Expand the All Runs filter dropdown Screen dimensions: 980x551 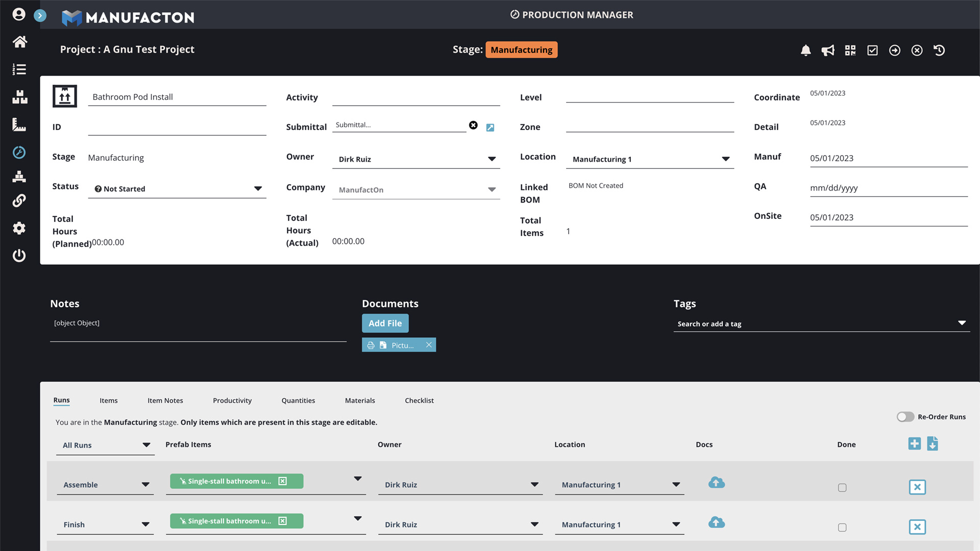point(146,445)
